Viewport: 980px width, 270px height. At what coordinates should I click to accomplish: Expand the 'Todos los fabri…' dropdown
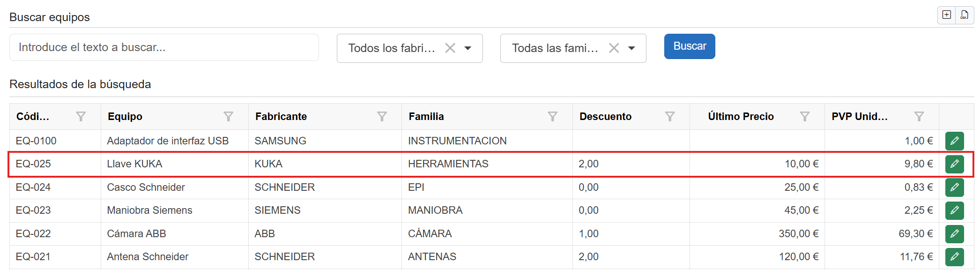click(468, 48)
